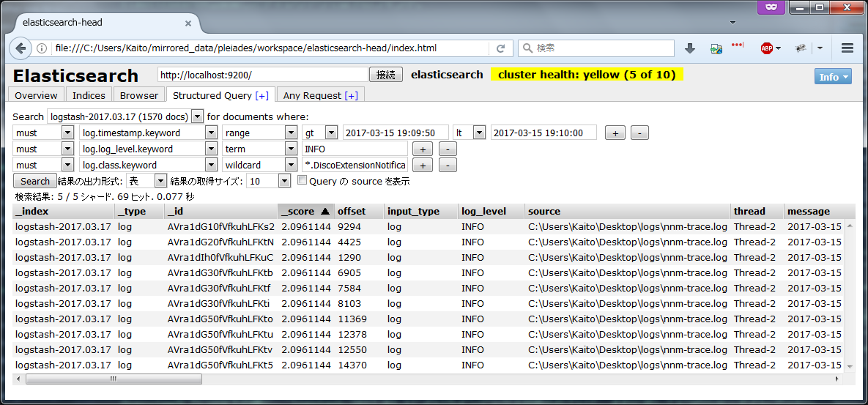Click the localhost:9200 connection URL field
This screenshot has height=405, width=868.
(263, 75)
